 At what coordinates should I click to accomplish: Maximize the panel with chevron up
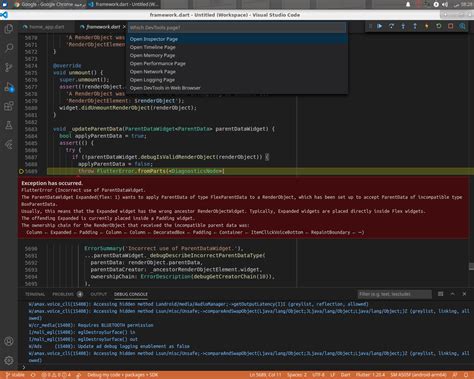[452, 294]
